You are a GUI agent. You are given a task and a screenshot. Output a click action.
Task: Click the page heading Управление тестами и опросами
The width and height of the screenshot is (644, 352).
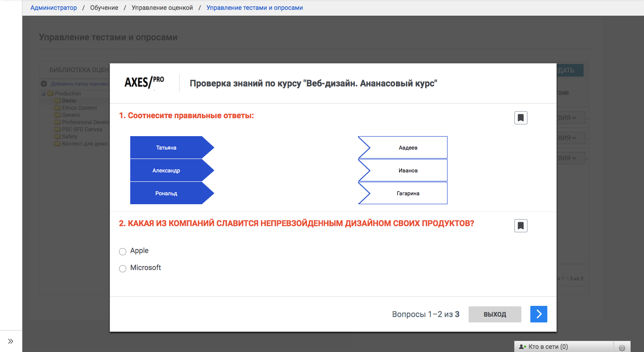pos(108,37)
